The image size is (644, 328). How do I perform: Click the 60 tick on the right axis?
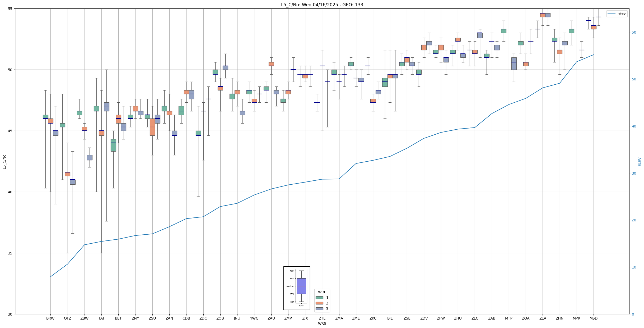click(633, 32)
